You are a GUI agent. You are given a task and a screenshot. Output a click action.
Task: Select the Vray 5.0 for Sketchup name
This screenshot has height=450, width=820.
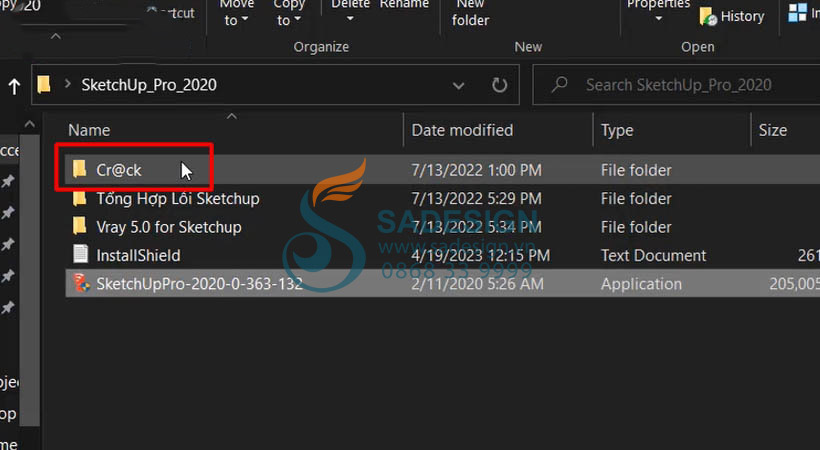click(169, 227)
